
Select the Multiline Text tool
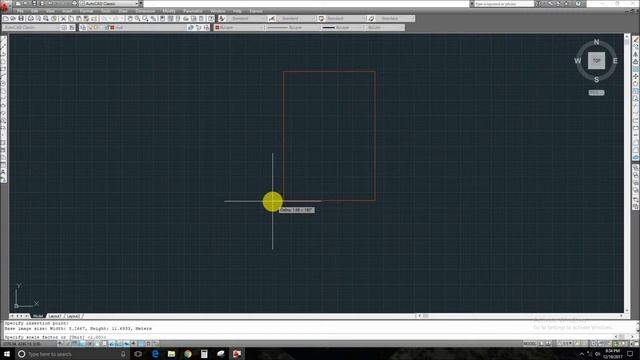[x=3, y=173]
